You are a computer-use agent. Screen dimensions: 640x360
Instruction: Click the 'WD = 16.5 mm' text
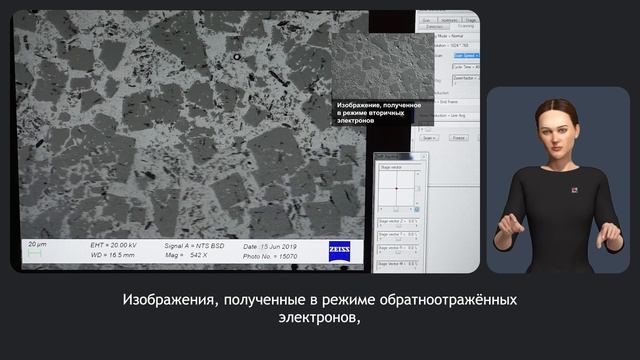click(113, 255)
